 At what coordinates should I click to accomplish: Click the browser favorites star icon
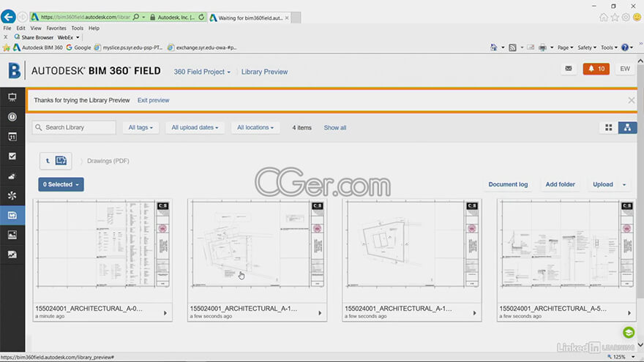coord(615,18)
